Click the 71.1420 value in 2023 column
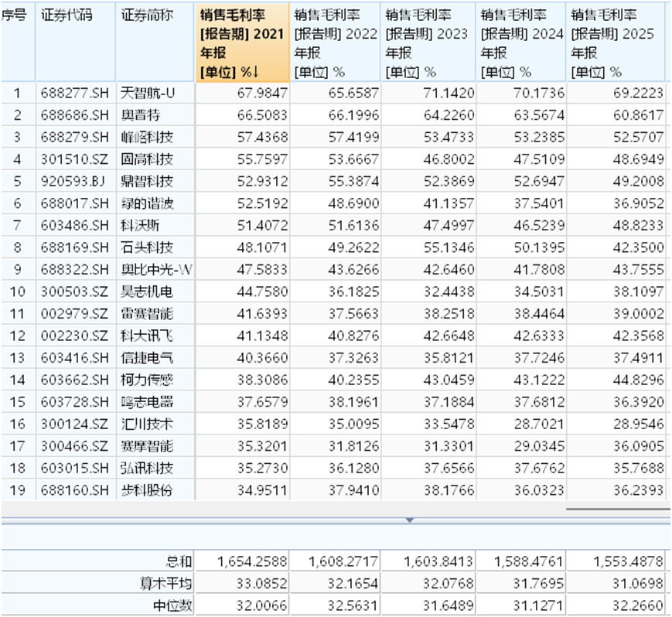Image resolution: width=672 pixels, height=617 pixels. [x=449, y=93]
